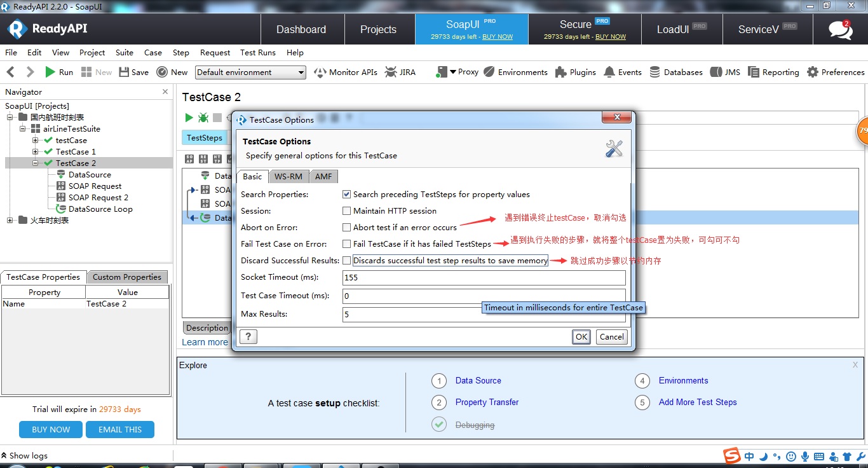
Task: Add a REST step via REST icon
Action: (x=203, y=158)
